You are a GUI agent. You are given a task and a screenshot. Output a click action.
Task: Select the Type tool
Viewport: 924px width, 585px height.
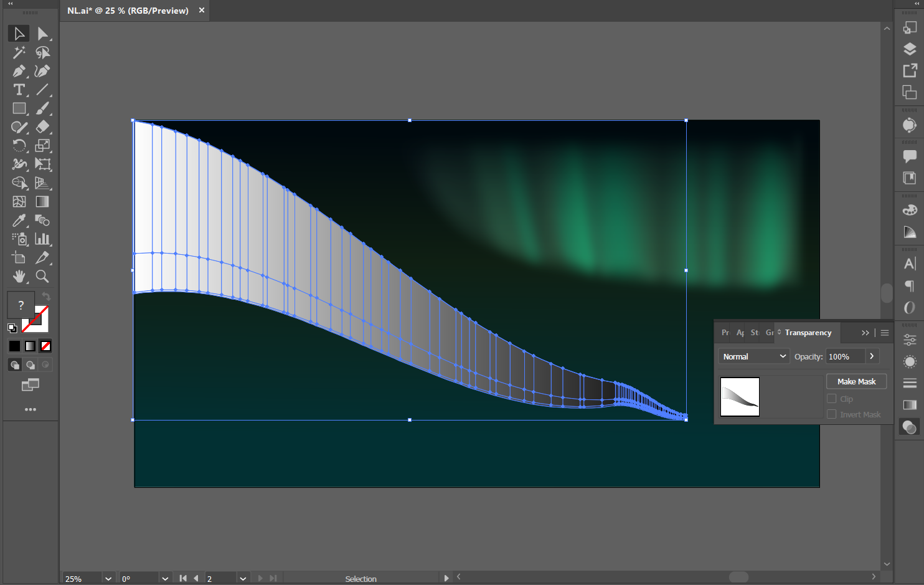[19, 90]
